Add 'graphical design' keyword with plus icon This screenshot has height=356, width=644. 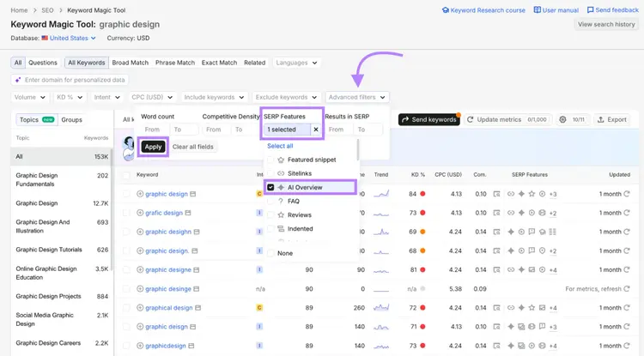[x=140, y=308]
